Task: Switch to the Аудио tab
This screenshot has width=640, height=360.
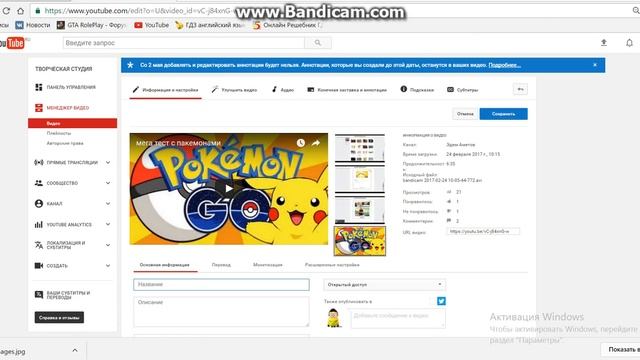Action: click(x=283, y=90)
